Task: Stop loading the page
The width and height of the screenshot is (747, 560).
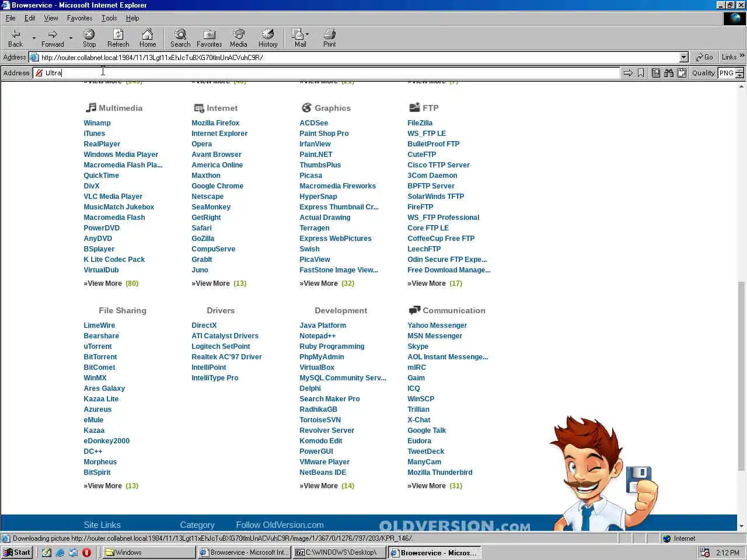Action: tap(89, 38)
